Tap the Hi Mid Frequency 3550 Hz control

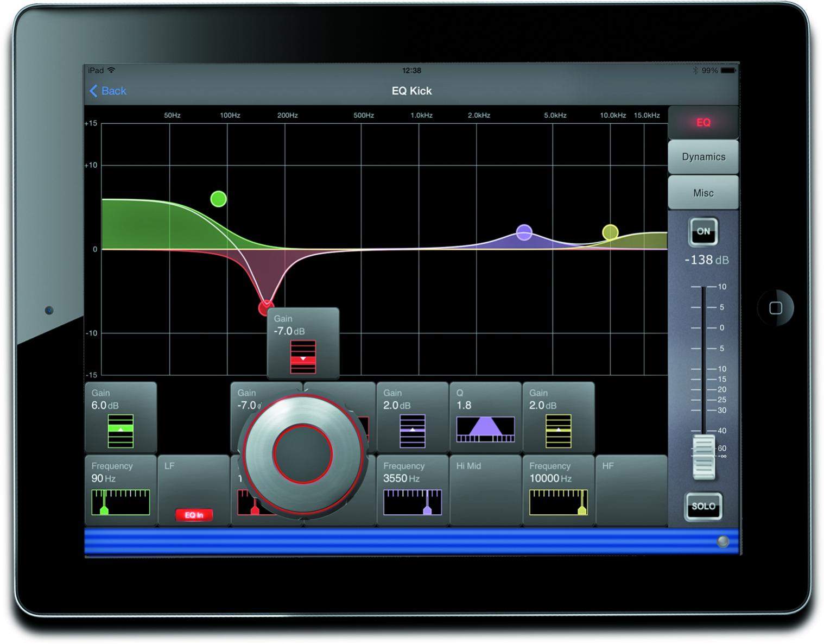coord(413,491)
